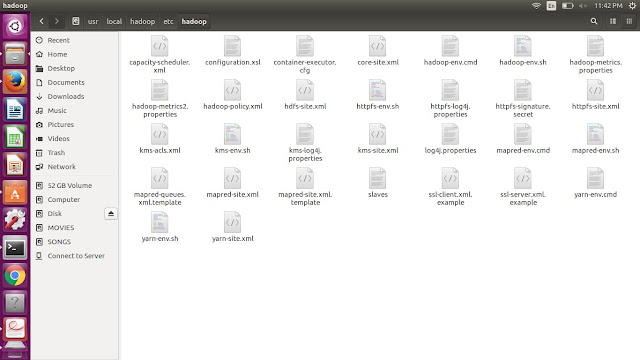This screenshot has width=640, height=360.
Task: Select the ssl-server.xml.example file icon
Action: 523,178
